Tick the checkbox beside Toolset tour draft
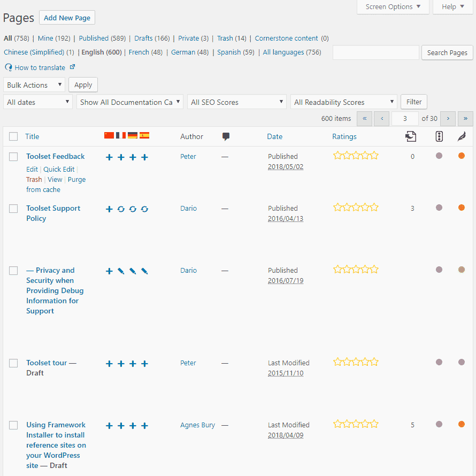 (x=13, y=363)
